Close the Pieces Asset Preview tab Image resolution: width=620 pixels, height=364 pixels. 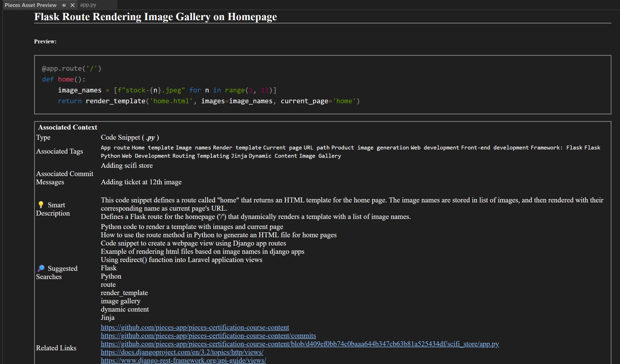click(72, 5)
